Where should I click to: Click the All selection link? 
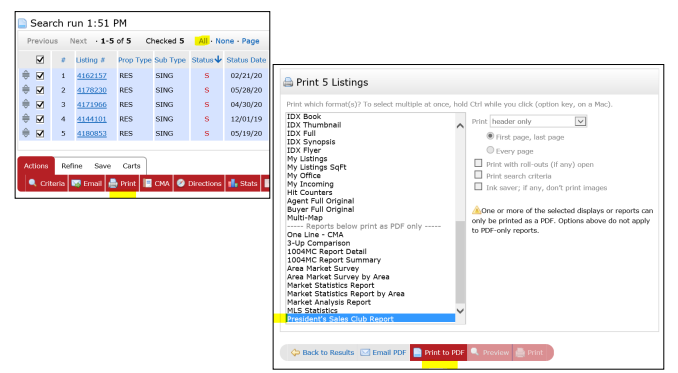pyautogui.click(x=203, y=41)
